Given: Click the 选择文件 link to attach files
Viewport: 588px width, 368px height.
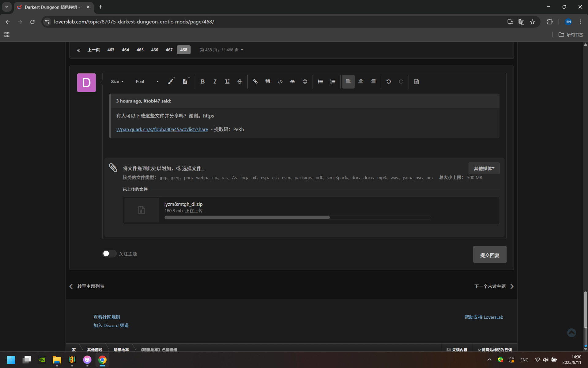Looking at the screenshot, I should click(x=193, y=168).
